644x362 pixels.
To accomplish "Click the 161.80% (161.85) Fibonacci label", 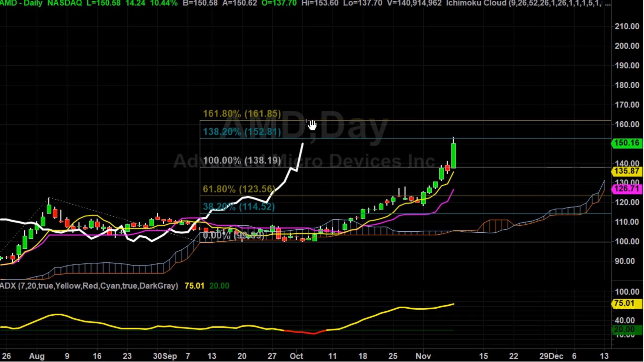I will [x=242, y=114].
